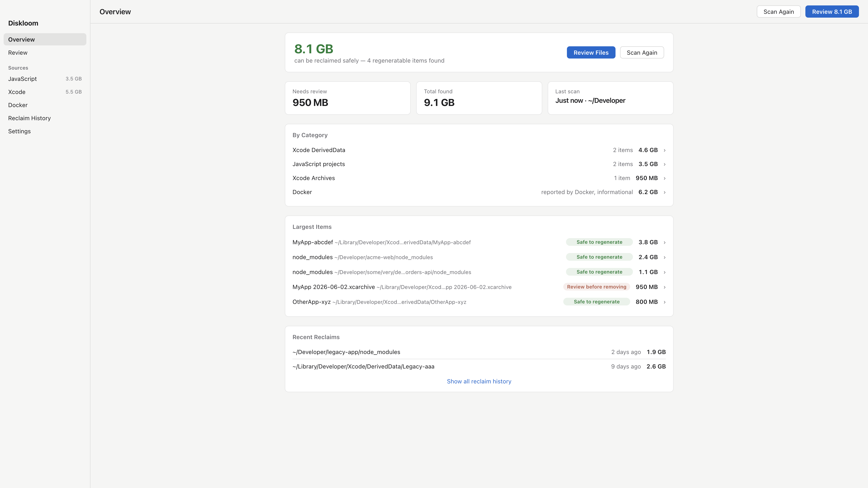Image resolution: width=868 pixels, height=488 pixels.
Task: Click Scan Again in the summary card
Action: [642, 53]
